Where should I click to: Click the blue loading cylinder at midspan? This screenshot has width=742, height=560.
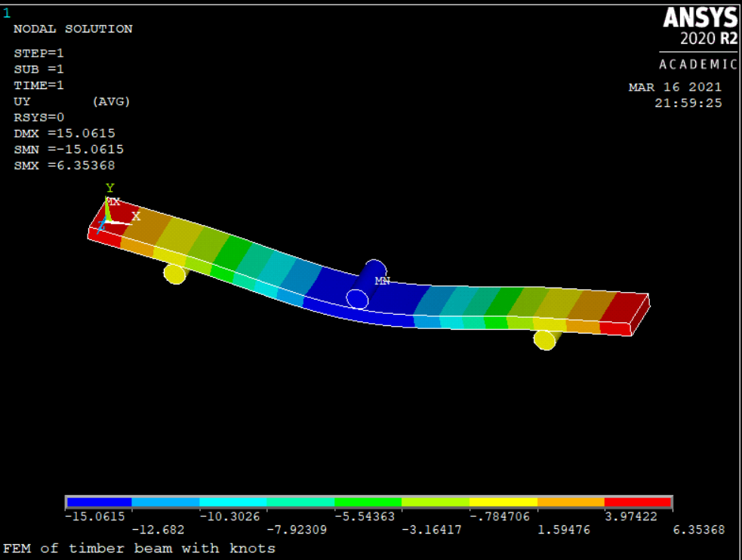tap(366, 285)
